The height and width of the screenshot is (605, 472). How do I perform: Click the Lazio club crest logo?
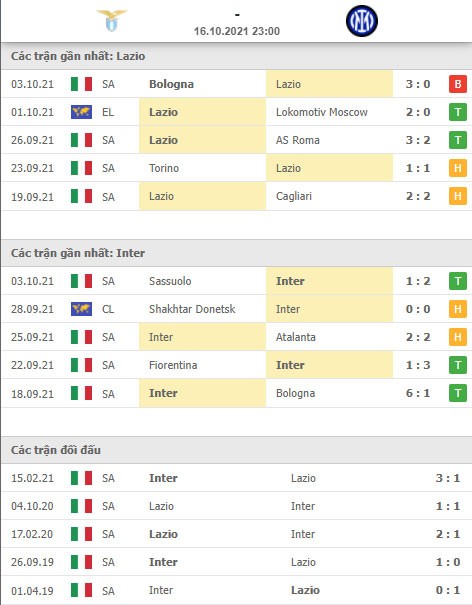(112, 20)
